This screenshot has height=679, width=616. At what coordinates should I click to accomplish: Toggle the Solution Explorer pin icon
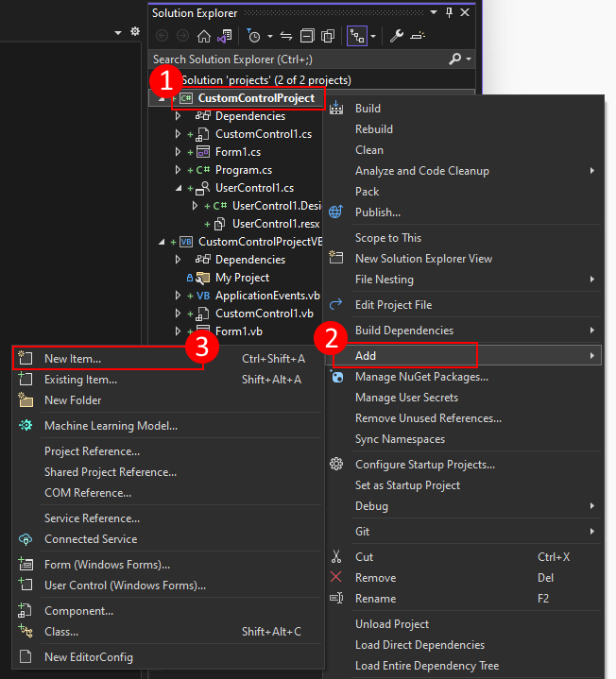coord(449,13)
